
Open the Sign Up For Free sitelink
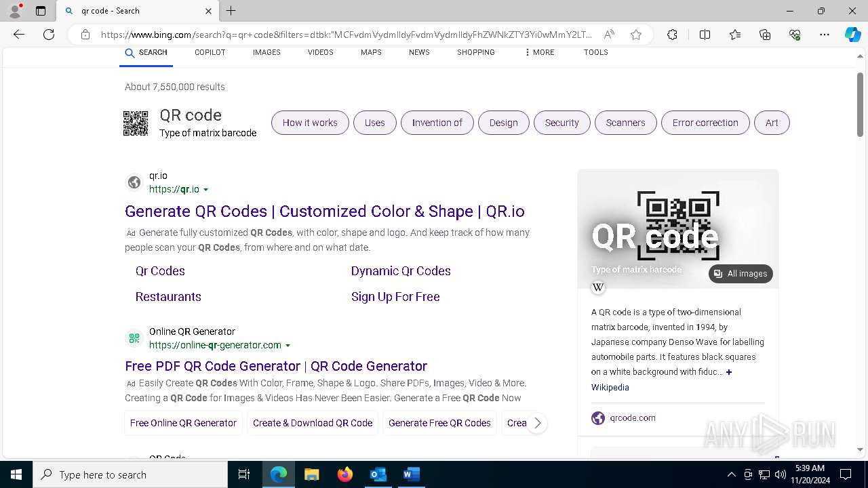pyautogui.click(x=395, y=297)
